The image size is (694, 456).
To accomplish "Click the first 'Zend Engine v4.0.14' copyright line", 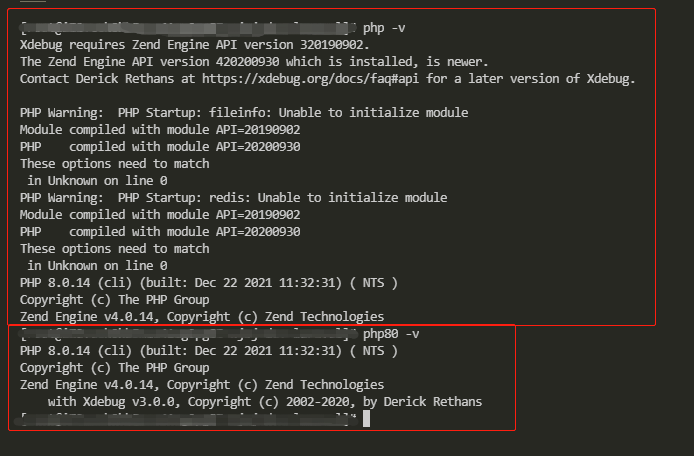I will [202, 317].
